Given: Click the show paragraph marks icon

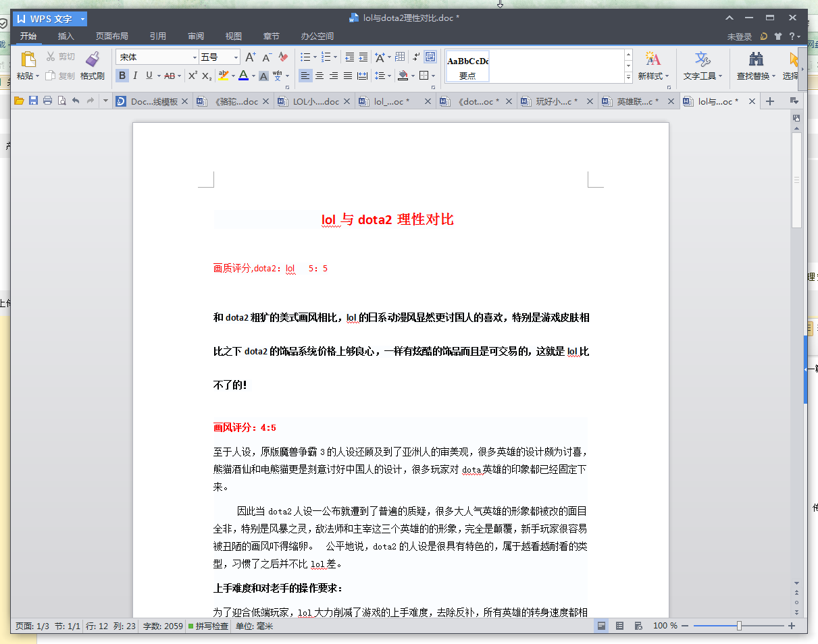Looking at the screenshot, I should coord(416,57).
